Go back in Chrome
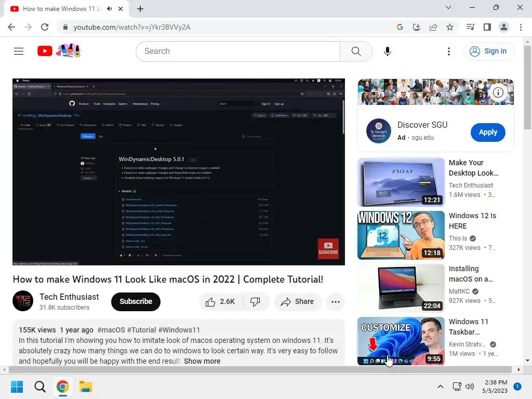Screen dimensions: 532x399 click(11, 27)
